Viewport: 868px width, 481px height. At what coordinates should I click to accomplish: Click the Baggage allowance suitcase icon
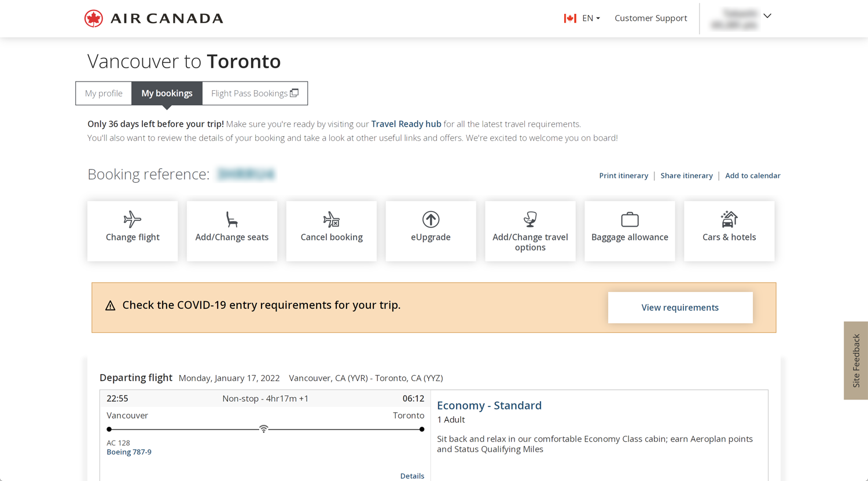(630, 219)
